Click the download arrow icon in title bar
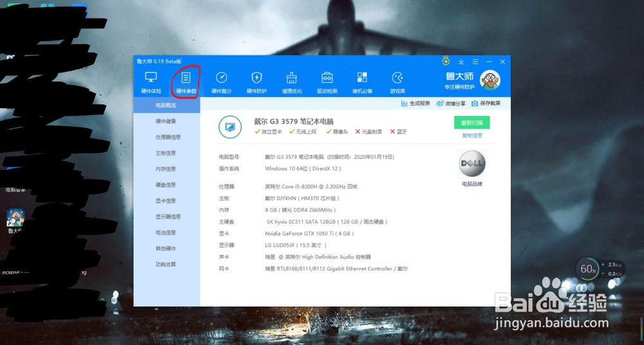644x345 pixels. (461, 62)
